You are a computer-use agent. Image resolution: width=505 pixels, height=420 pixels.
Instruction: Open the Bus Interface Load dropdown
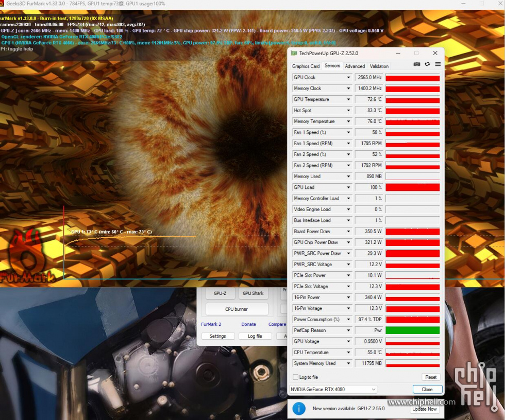348,220
